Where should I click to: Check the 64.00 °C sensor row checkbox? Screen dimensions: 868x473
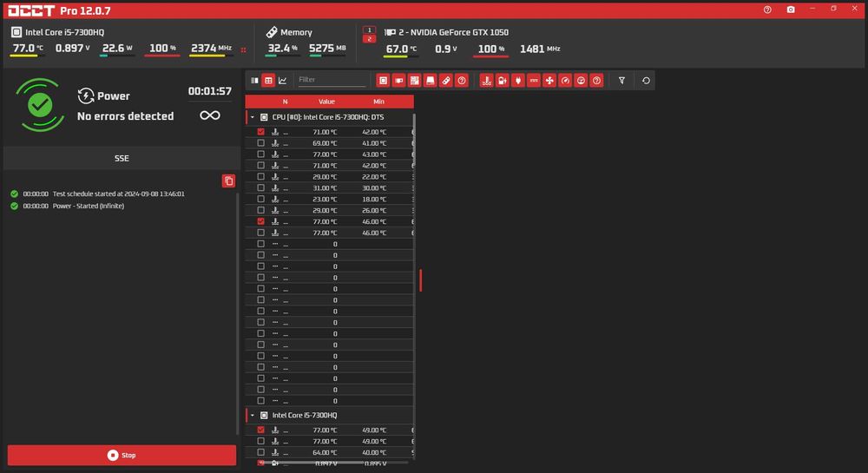tap(260, 452)
